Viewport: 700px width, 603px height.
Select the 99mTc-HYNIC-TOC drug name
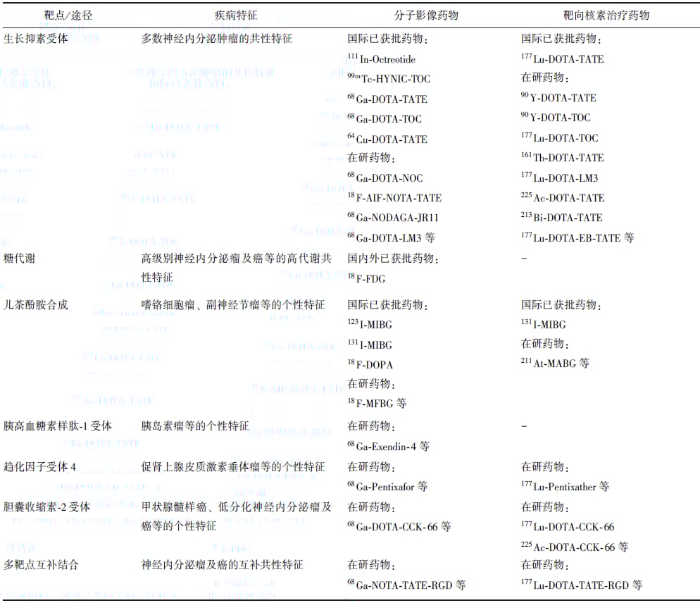coord(389,79)
